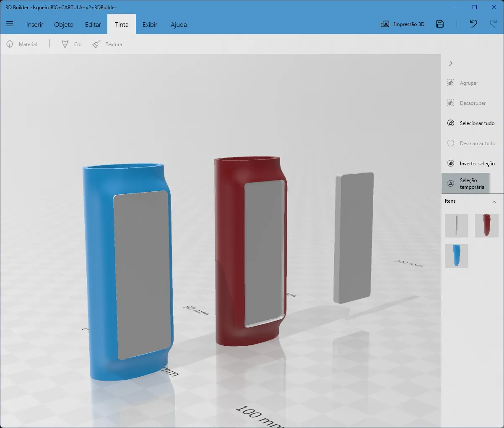Open the hamburger menu
Viewport: 504px width, 428px height.
pos(10,24)
